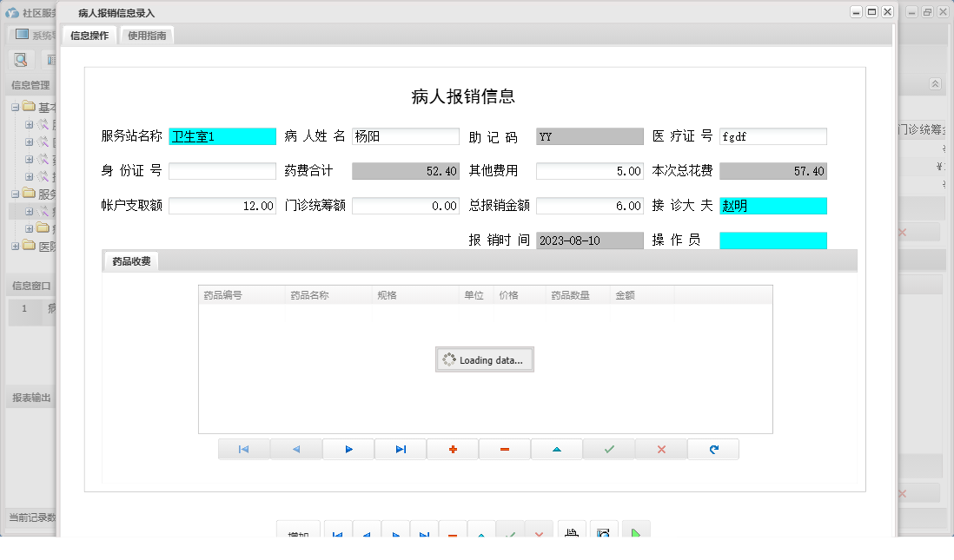Viewport: 954px width, 560px height.
Task: Refresh the drug charge list
Action: coord(713,449)
